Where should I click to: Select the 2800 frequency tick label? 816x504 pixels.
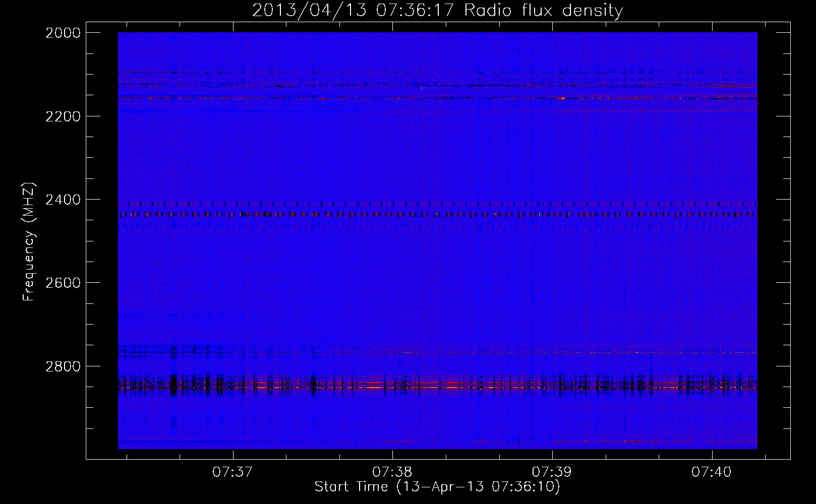63,366
